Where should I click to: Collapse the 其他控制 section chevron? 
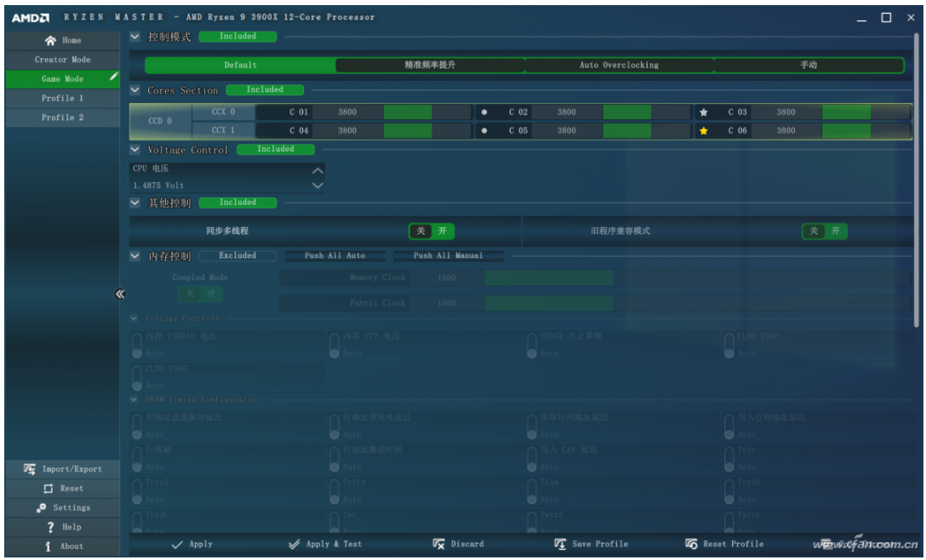tap(134, 203)
